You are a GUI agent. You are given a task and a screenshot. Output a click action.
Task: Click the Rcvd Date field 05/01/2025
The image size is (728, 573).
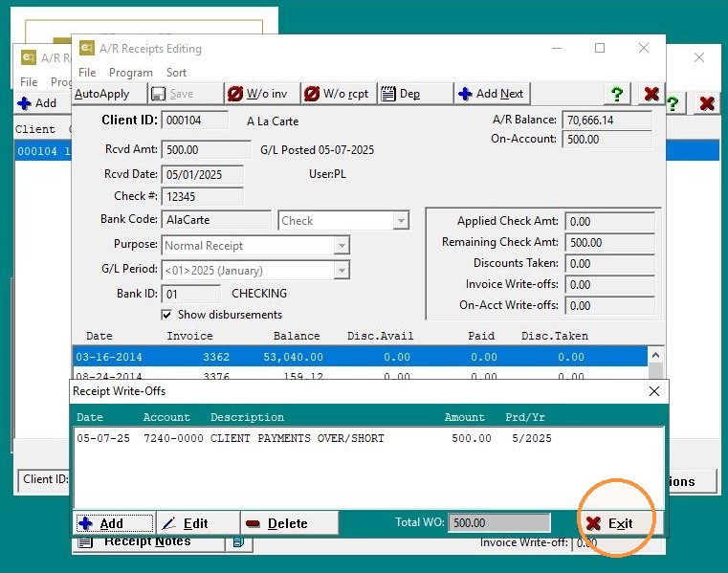[203, 175]
